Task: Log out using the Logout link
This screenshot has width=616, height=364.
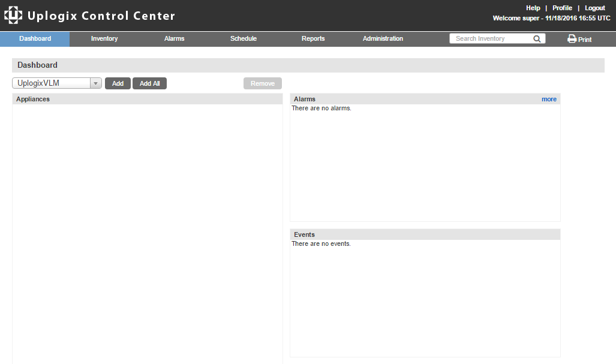Action: [595, 8]
